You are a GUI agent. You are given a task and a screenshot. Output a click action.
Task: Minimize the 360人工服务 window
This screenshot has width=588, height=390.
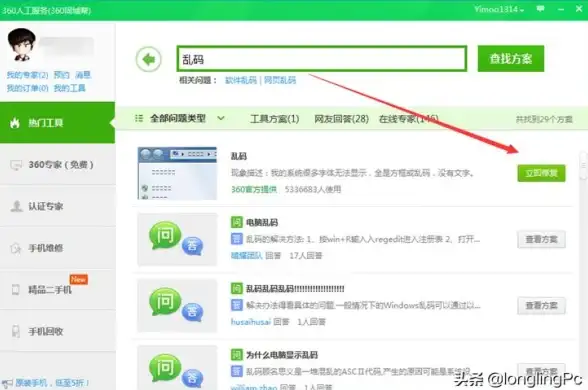561,9
